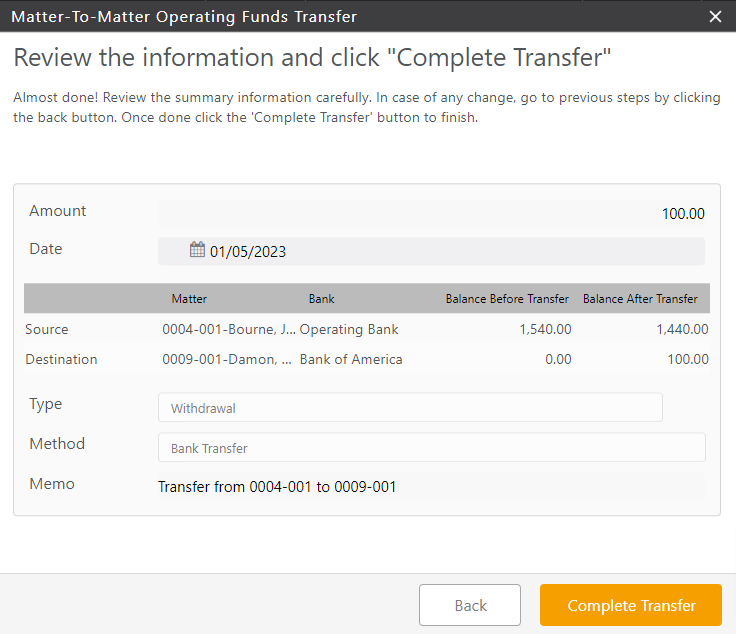Select the Balance Before Transfer column header
This screenshot has width=736, height=634.
click(507, 299)
